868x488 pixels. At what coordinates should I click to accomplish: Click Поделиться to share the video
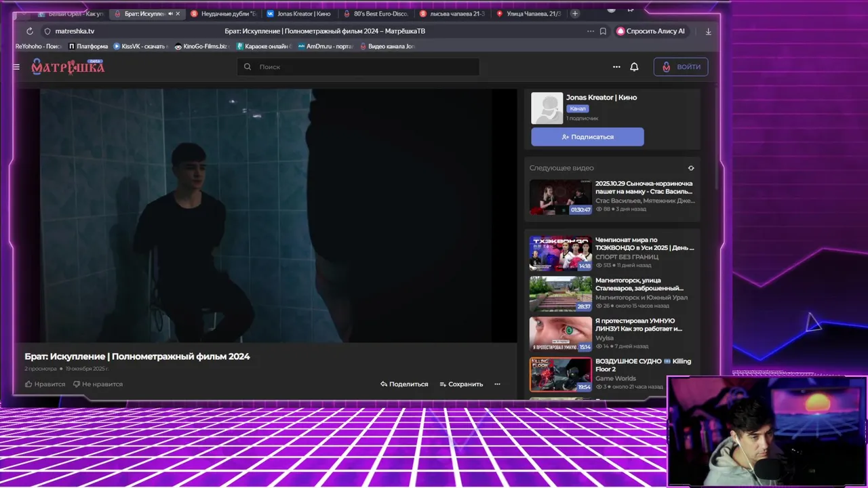pos(404,384)
